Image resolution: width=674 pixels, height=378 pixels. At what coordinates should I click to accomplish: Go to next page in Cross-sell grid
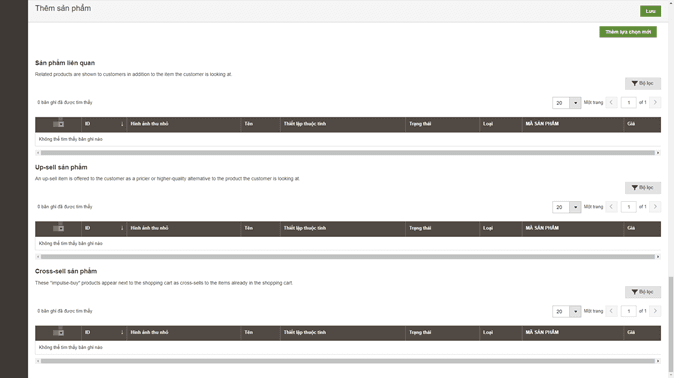[655, 311]
